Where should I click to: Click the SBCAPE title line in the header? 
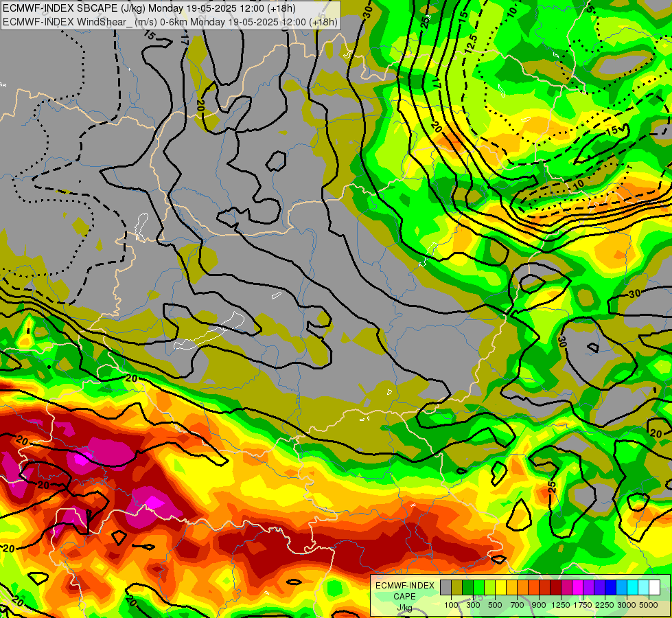(149, 8)
